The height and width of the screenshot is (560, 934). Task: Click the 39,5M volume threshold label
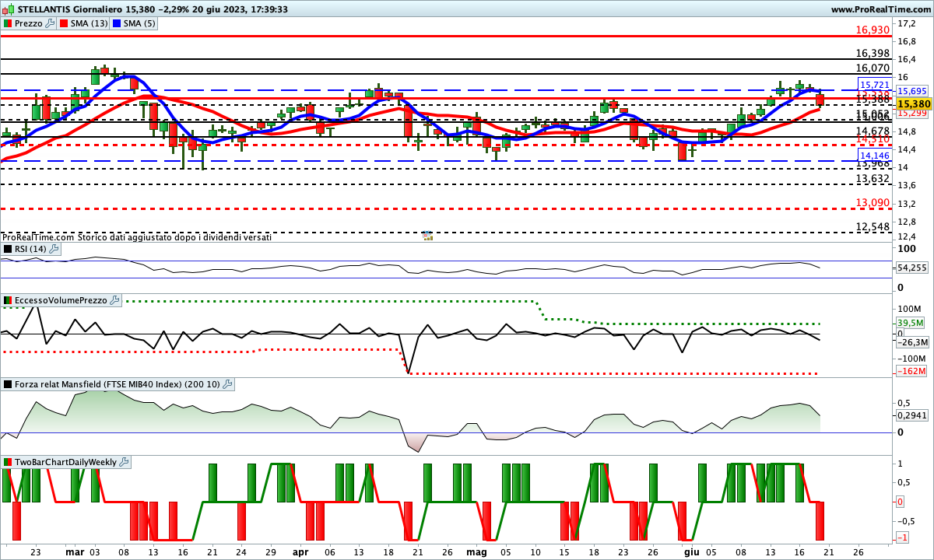pyautogui.click(x=909, y=323)
